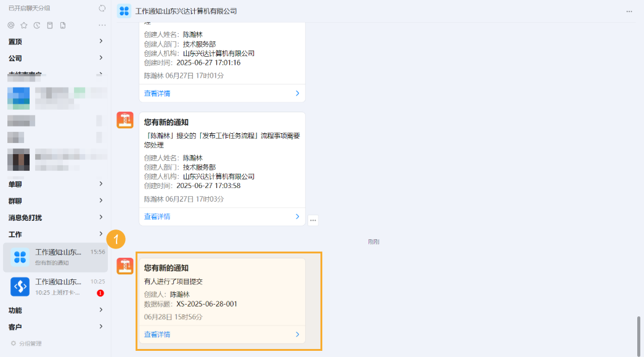Click the @ mentions filter icon
Image resolution: width=644 pixels, height=357 pixels.
point(12,25)
